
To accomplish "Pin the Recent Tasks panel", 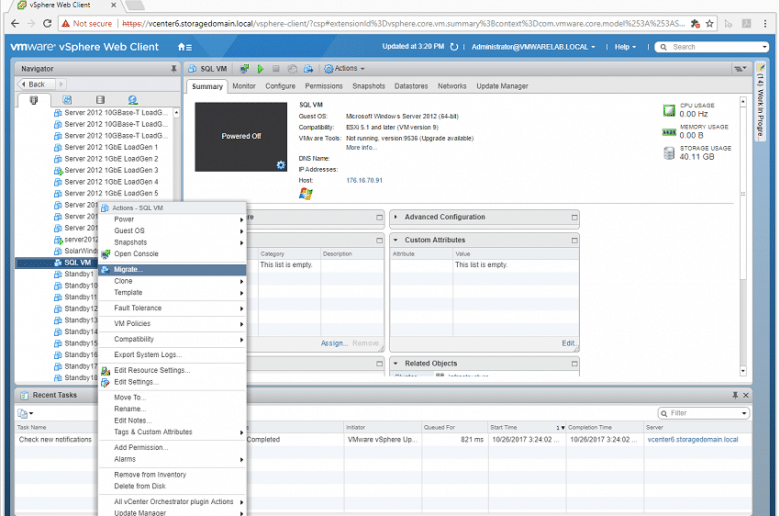I will pyautogui.click(x=735, y=395).
